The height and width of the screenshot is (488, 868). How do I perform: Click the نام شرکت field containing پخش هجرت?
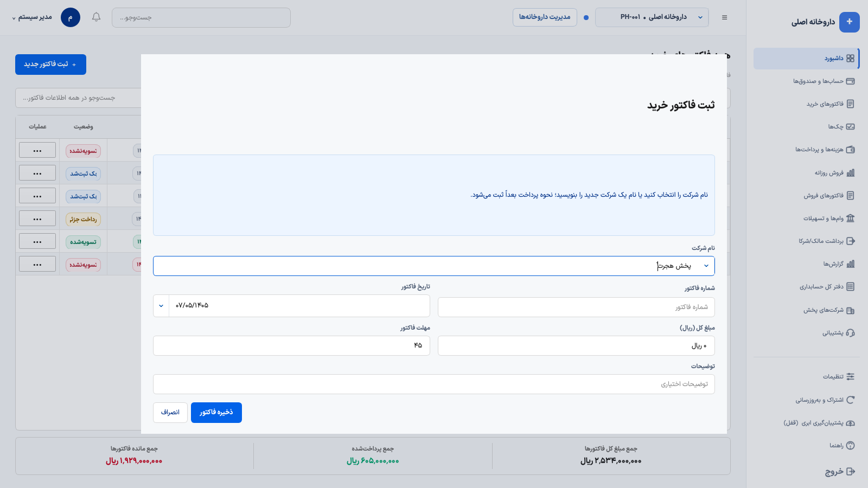pyautogui.click(x=434, y=266)
